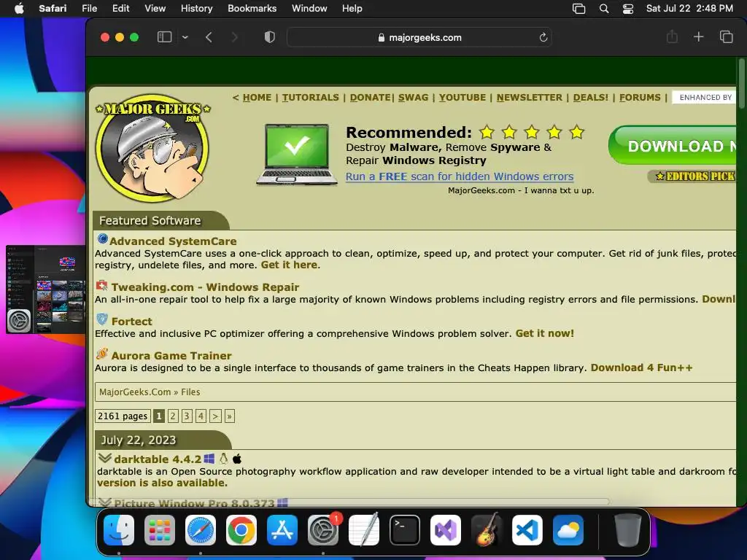Screen dimensions: 747x560
Task: Open the SWAG nav link
Action: [413, 98]
